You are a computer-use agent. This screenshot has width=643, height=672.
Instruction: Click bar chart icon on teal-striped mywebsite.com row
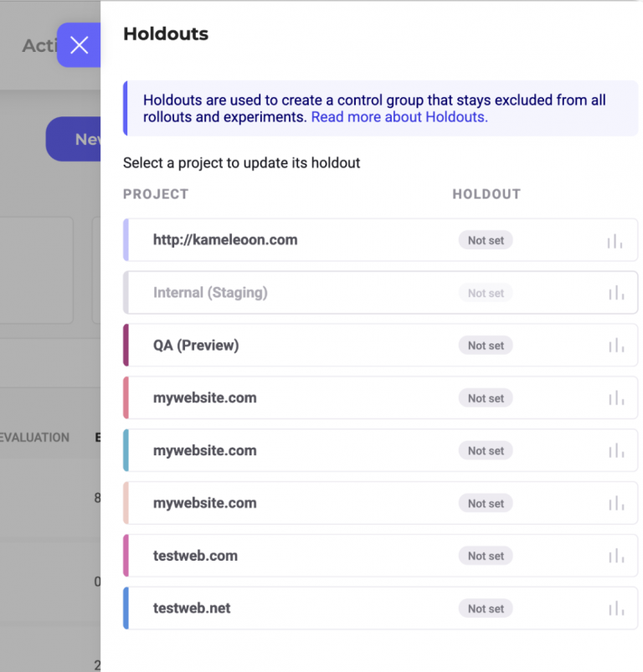coord(615,451)
